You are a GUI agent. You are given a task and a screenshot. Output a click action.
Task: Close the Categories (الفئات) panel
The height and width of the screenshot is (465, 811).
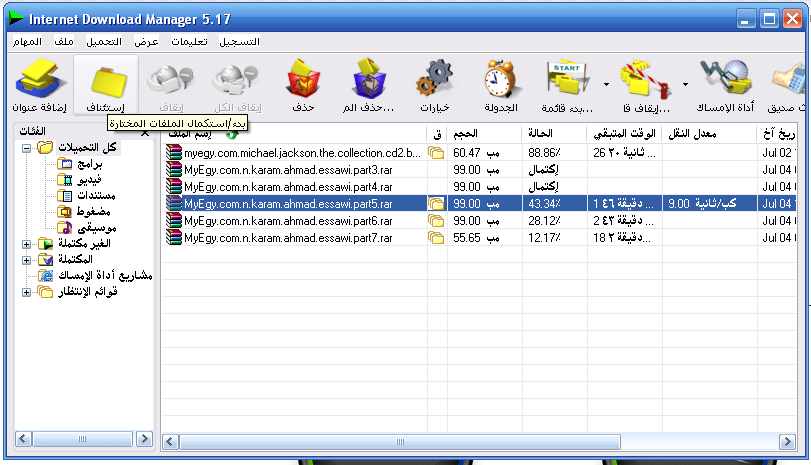tap(145, 133)
